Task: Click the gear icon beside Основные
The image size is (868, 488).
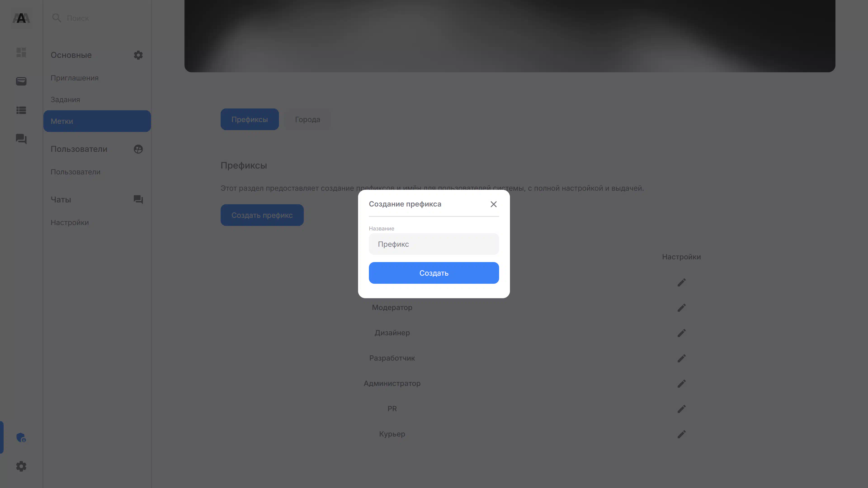Action: (138, 55)
